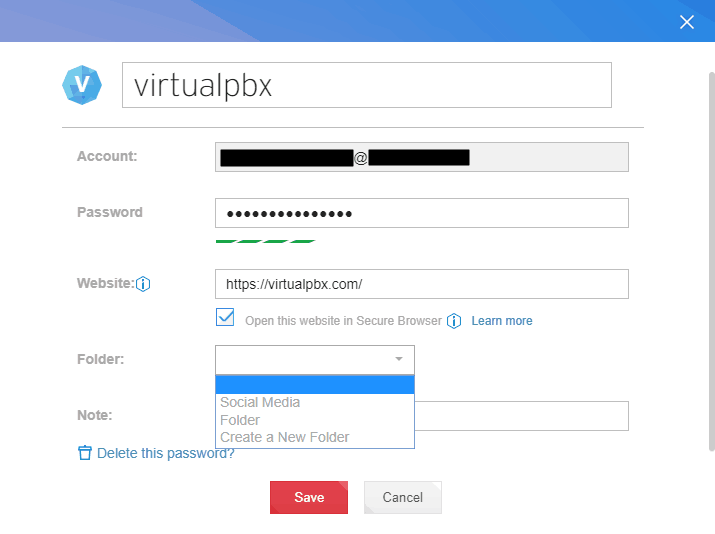Click the Password input field
The height and width of the screenshot is (534, 715).
[x=422, y=213]
